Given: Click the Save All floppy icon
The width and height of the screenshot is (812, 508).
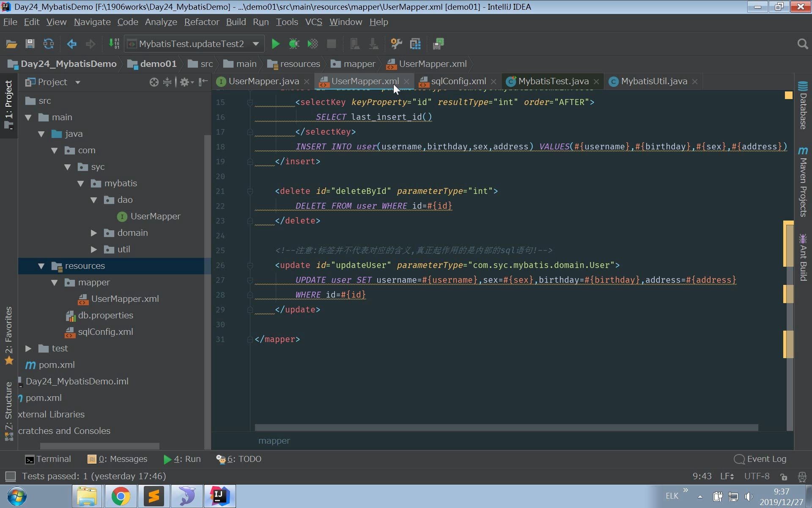Looking at the screenshot, I should pyautogui.click(x=30, y=44).
